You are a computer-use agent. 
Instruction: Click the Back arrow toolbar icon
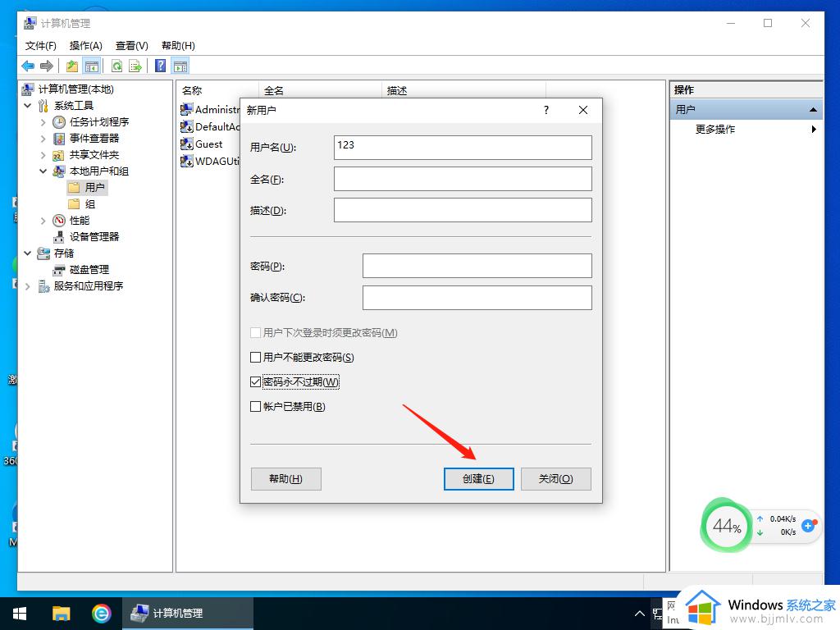(28, 66)
